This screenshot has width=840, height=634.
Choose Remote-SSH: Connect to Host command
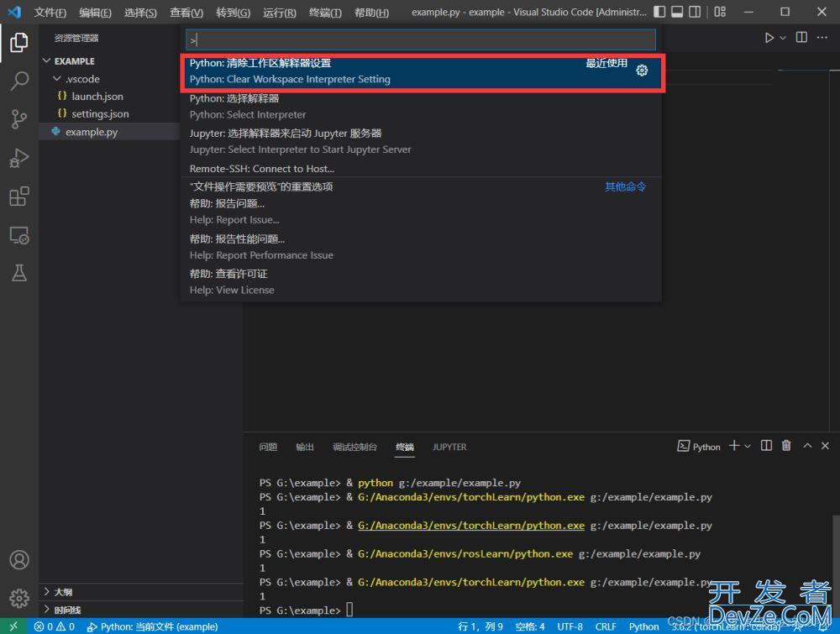click(421, 168)
